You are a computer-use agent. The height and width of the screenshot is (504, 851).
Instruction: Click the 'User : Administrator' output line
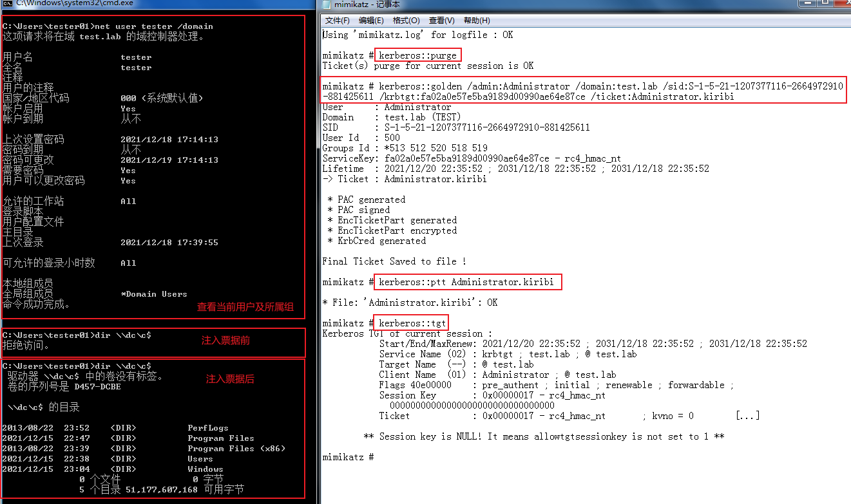pyautogui.click(x=387, y=107)
